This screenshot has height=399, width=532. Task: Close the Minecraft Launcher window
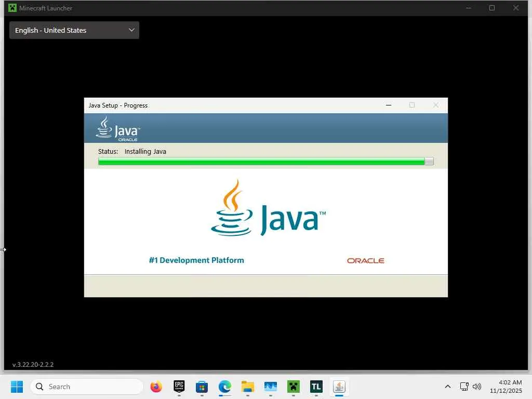(516, 8)
